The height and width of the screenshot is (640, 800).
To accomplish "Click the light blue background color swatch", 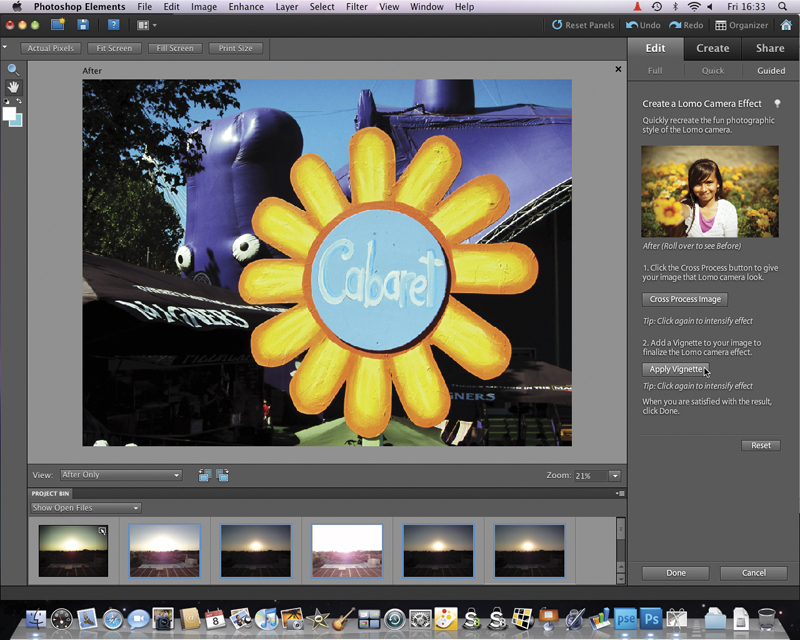I will coord(18,122).
